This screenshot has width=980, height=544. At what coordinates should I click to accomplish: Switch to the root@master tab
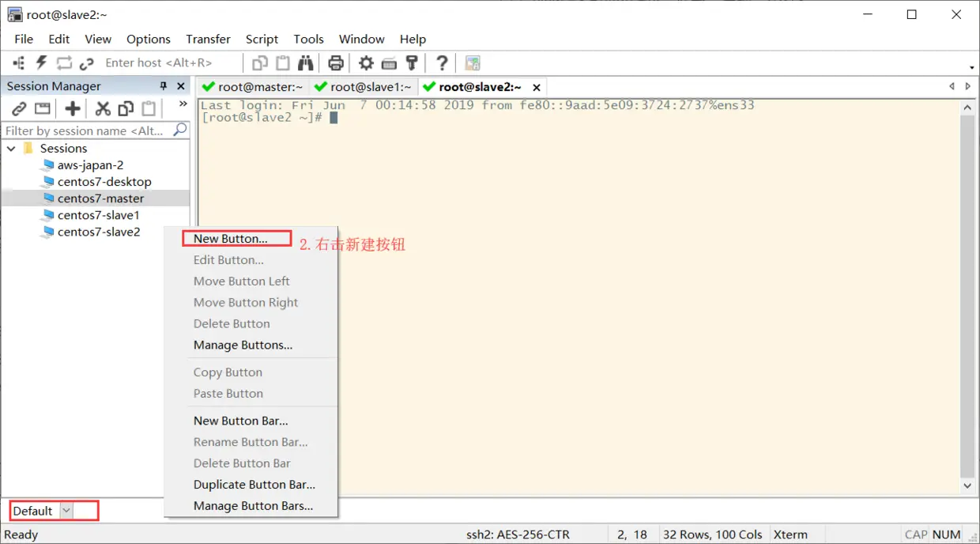click(x=253, y=87)
